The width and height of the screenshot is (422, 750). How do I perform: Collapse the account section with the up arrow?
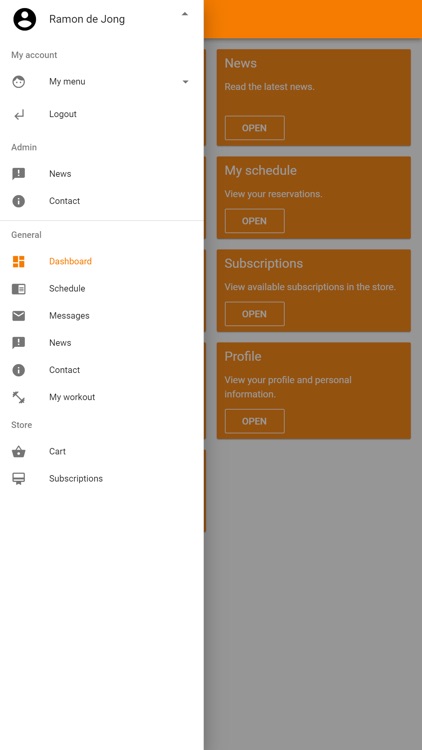(185, 14)
